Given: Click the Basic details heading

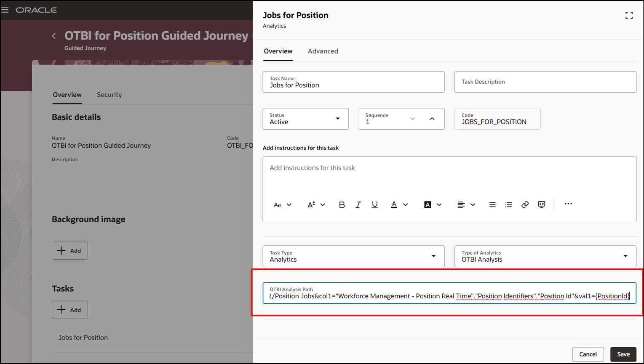Looking at the screenshot, I should 76,117.
